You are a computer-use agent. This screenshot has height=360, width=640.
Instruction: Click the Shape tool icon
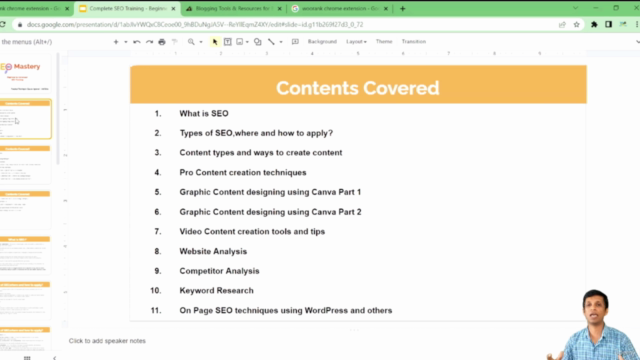[x=258, y=42]
